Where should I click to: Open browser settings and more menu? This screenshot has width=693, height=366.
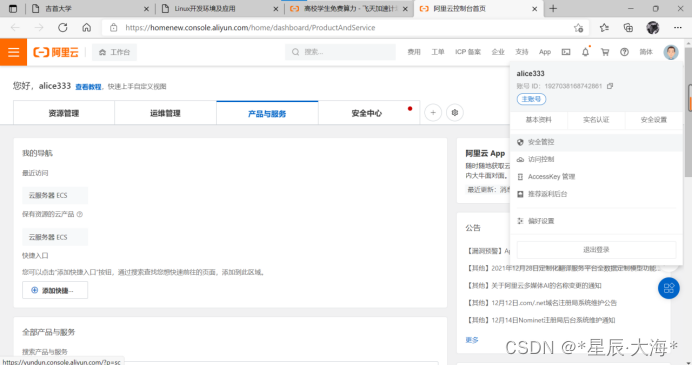[678, 27]
